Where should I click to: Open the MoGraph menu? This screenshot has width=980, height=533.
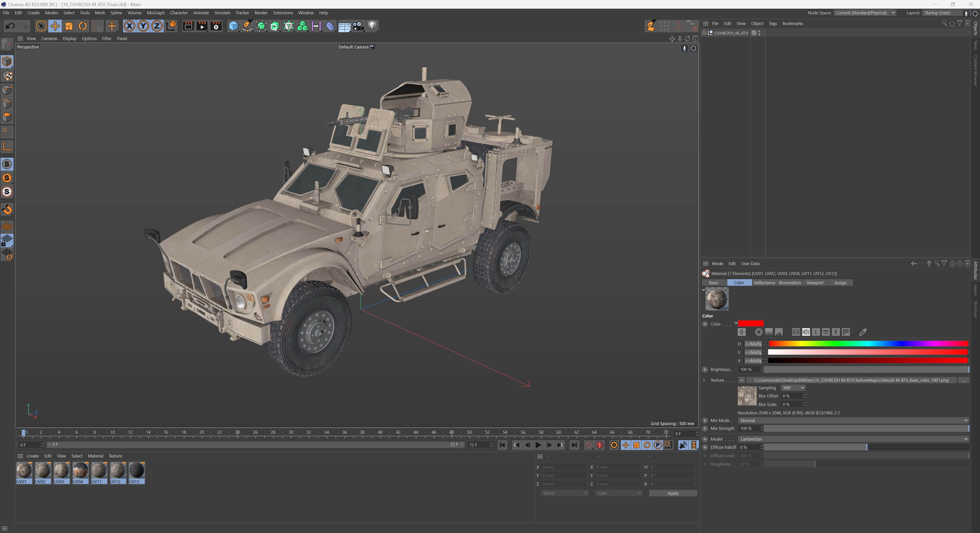156,13
